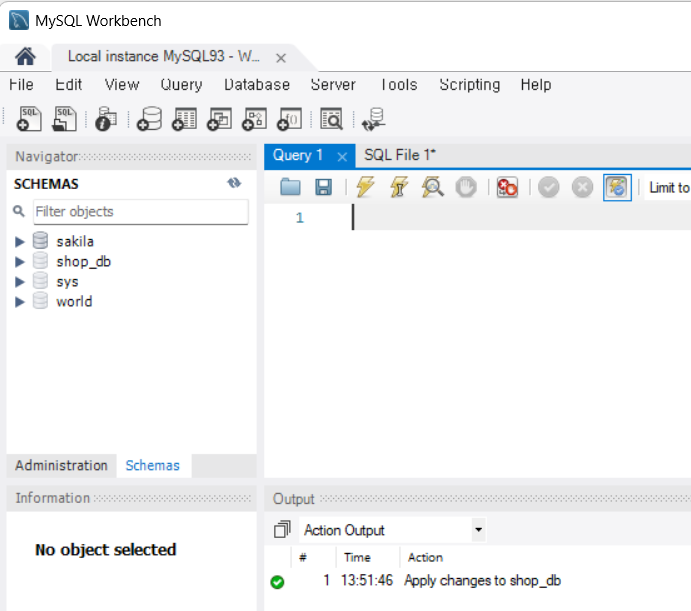This screenshot has height=611, width=691.
Task: Expand the world schema
Action: tap(19, 302)
